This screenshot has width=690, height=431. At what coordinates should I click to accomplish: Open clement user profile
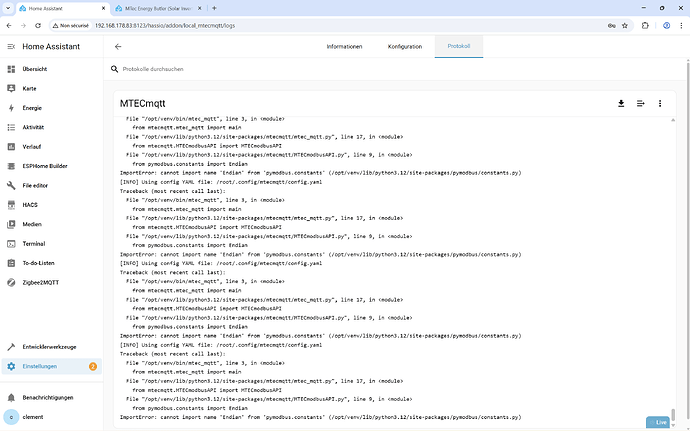pos(51,417)
